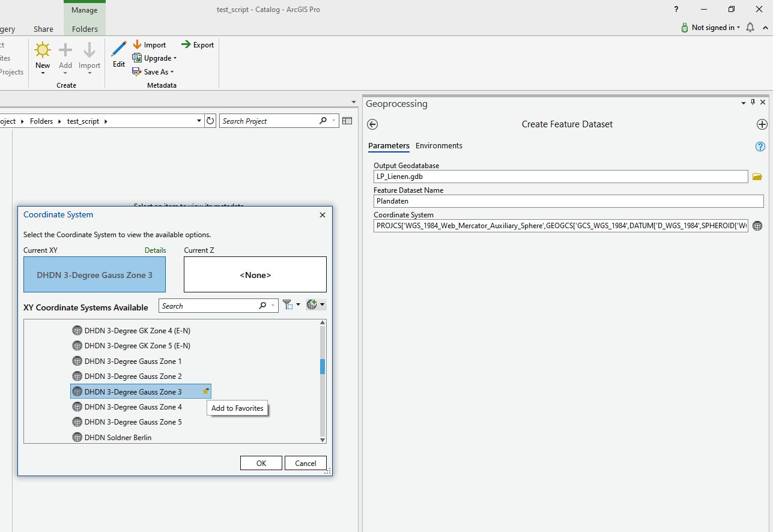Image resolution: width=773 pixels, height=532 pixels.
Task: Open the Add Coordinate System globe dropdown
Action: (316, 305)
